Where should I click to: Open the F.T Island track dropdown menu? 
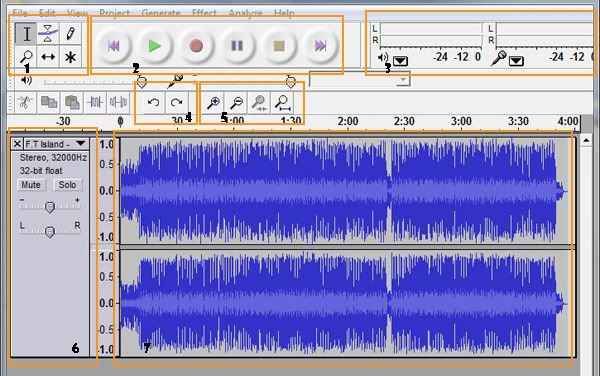[x=80, y=143]
